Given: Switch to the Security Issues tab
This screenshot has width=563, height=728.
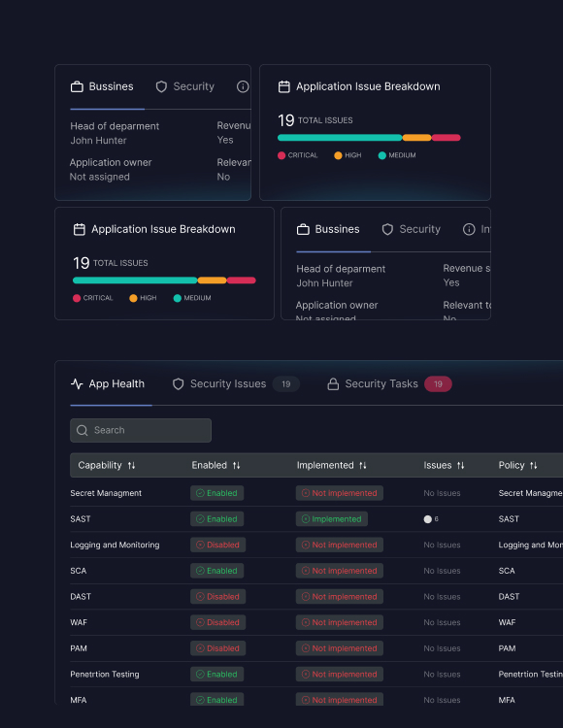Looking at the screenshot, I should point(236,384).
